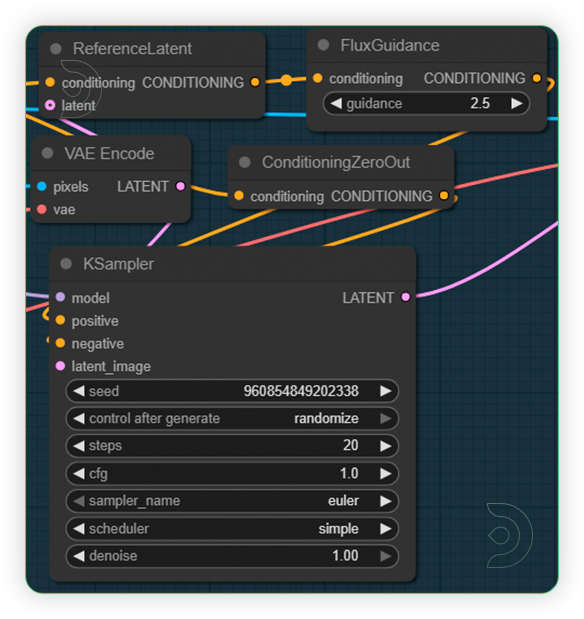The height and width of the screenshot is (619, 584).
Task: Collapse the FluxGuidance node via title dot
Action: click(323, 45)
